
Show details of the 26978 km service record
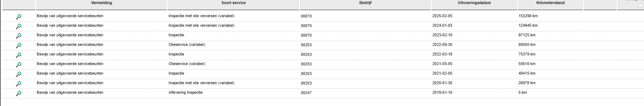(x=19, y=83)
